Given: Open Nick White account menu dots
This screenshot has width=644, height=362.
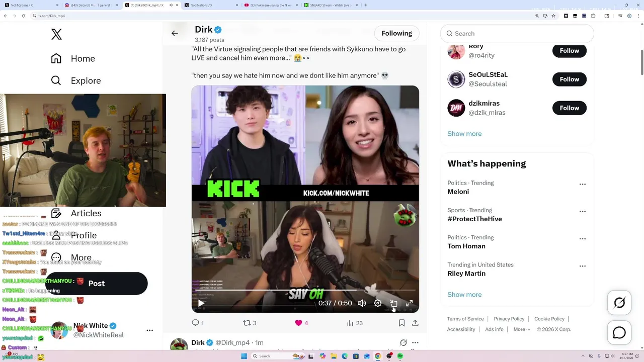Looking at the screenshot, I should click(149, 330).
